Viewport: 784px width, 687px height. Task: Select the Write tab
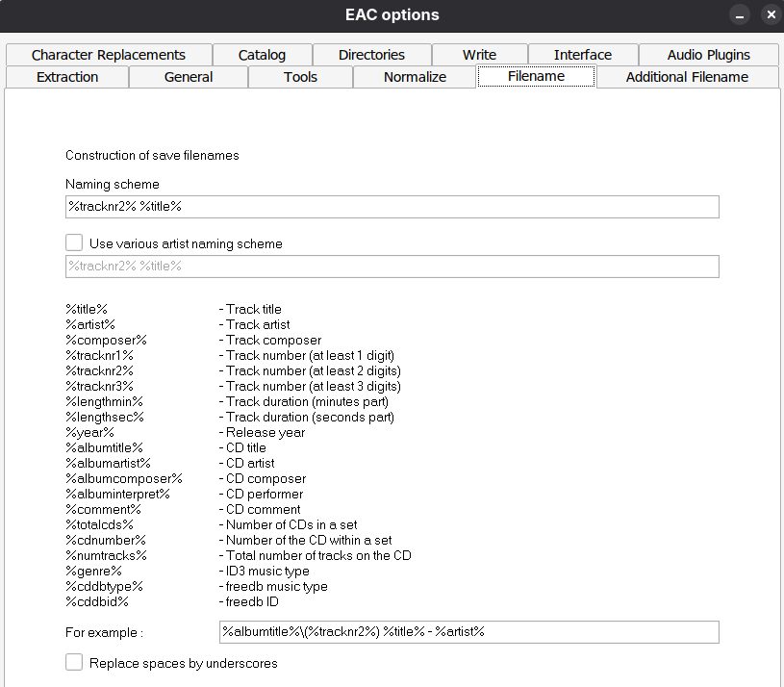coord(479,55)
